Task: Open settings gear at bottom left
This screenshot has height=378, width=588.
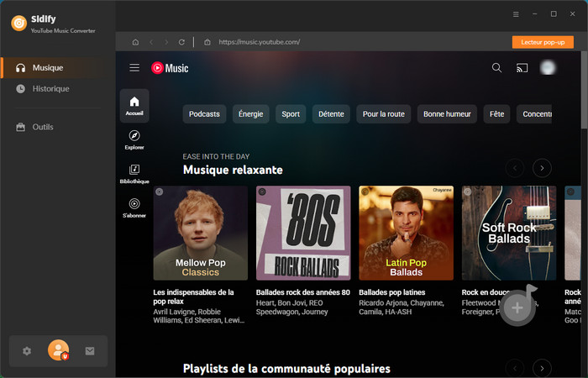Action: click(27, 351)
